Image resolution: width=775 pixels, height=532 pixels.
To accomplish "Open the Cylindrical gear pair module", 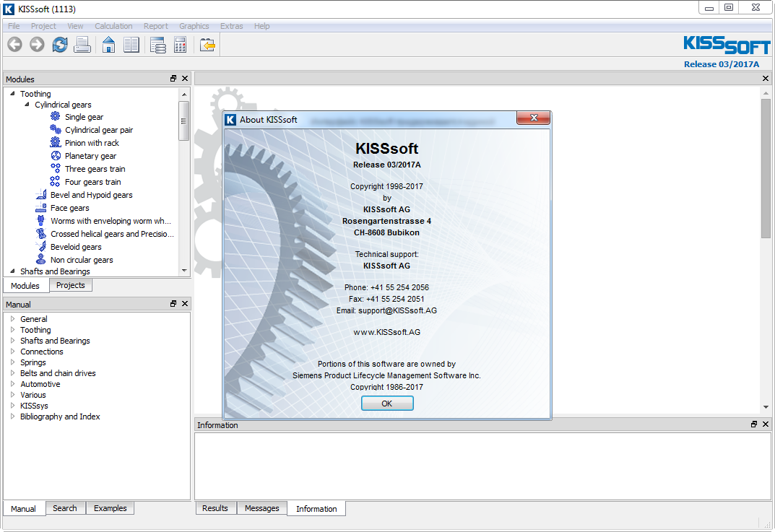I will pyautogui.click(x=99, y=130).
